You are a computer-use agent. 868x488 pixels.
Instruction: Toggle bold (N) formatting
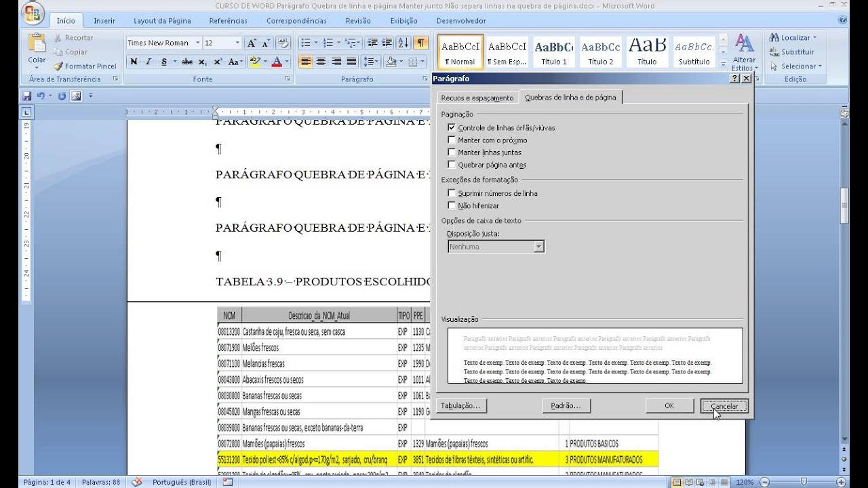(x=134, y=62)
